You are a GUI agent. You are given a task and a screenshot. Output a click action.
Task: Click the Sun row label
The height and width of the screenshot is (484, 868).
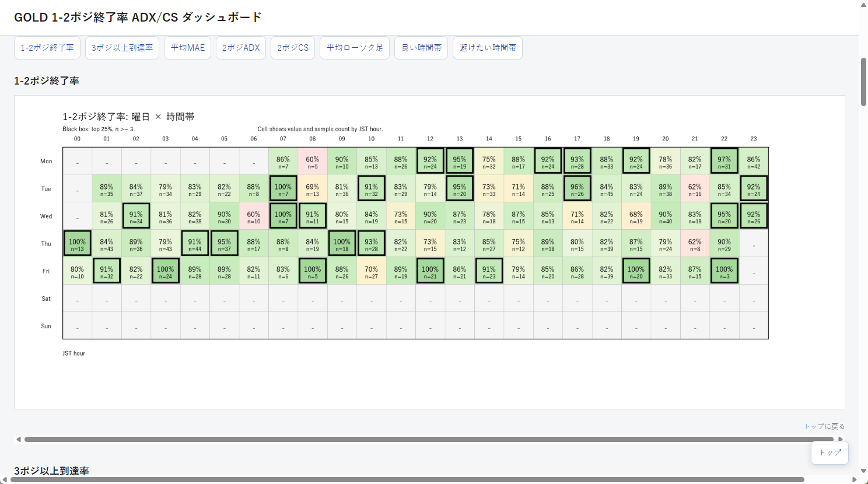(46, 327)
